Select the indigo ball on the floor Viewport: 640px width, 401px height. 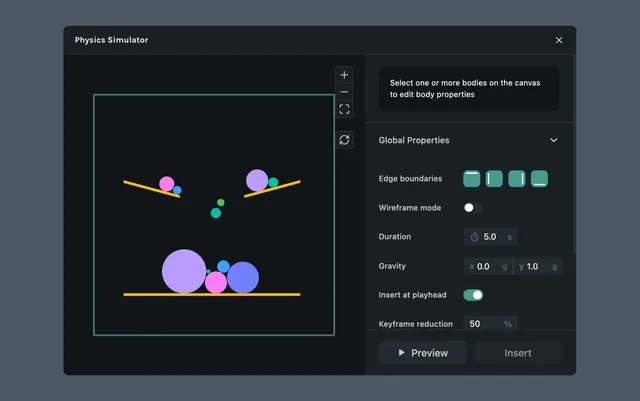(x=243, y=277)
